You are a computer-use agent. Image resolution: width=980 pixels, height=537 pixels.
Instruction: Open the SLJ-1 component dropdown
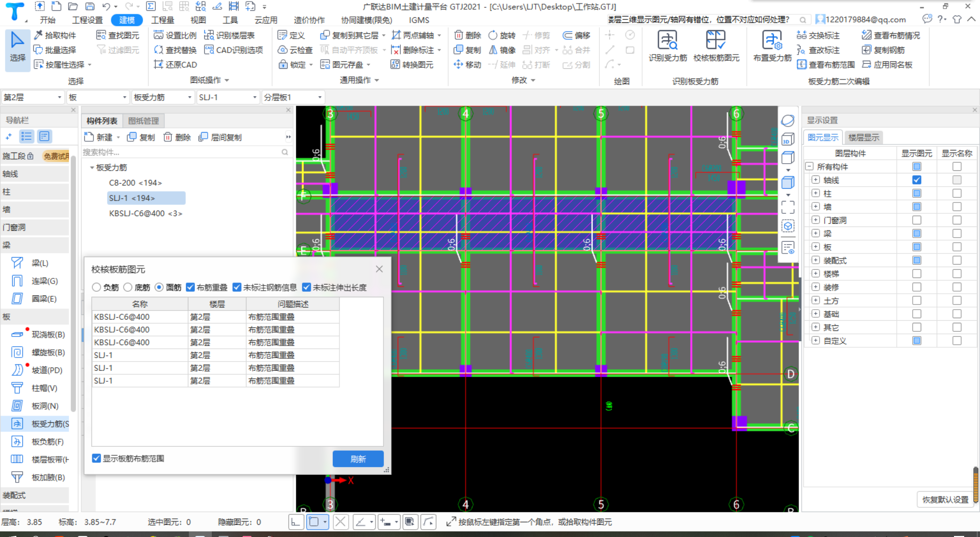[x=228, y=97]
